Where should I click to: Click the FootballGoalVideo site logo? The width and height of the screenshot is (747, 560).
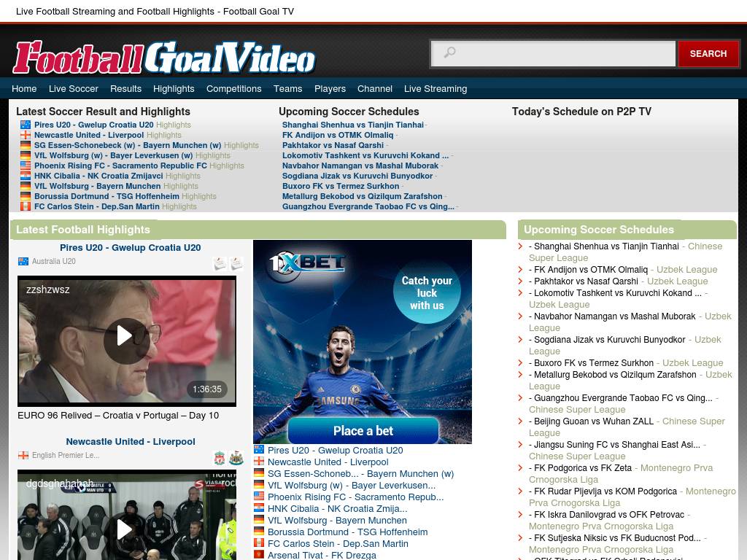point(164,58)
